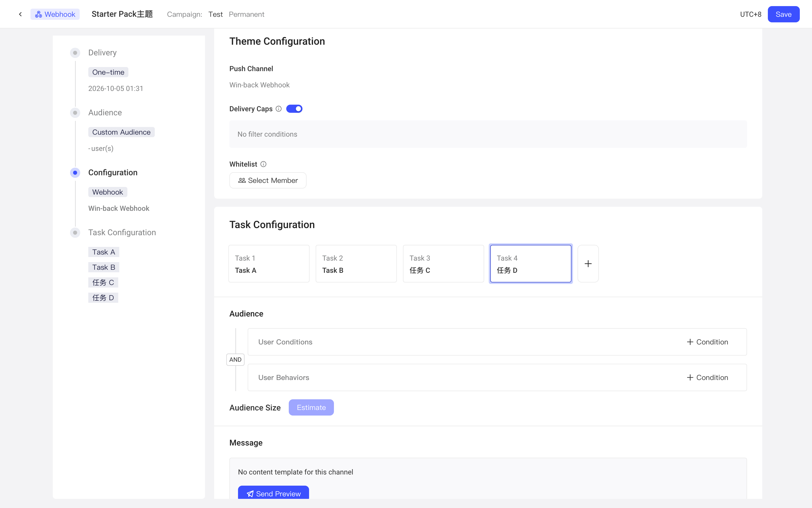
Task: Jump to the Delivery step in sidebar
Action: pyautogui.click(x=102, y=53)
